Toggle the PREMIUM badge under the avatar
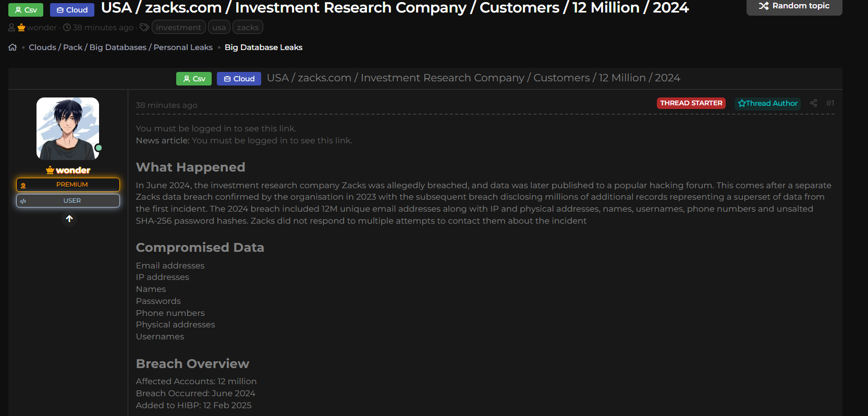 [x=68, y=184]
